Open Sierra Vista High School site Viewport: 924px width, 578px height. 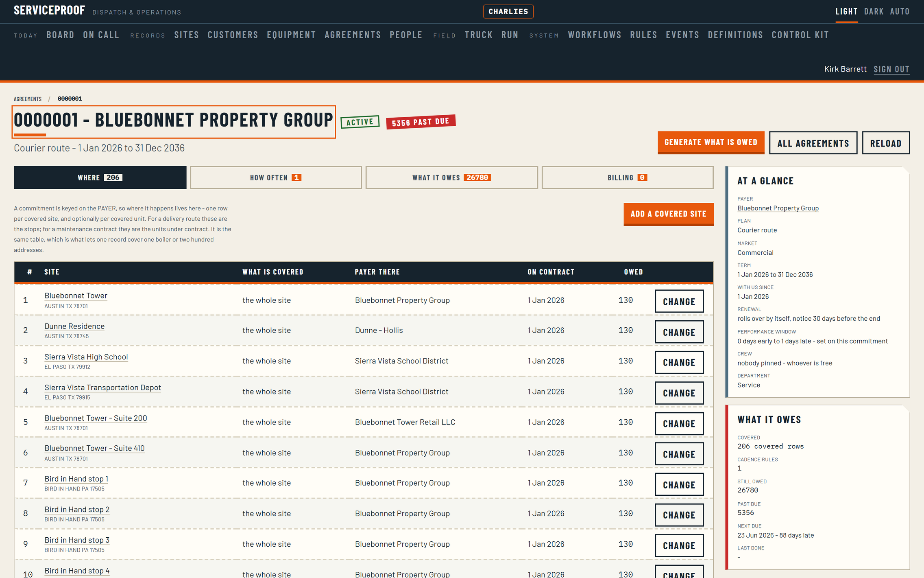(x=86, y=357)
